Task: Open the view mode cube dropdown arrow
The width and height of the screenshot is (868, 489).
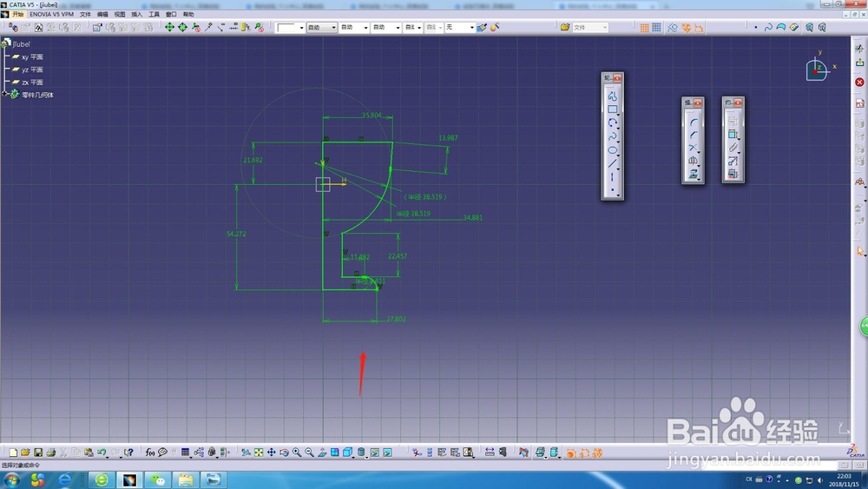Action: click(353, 457)
